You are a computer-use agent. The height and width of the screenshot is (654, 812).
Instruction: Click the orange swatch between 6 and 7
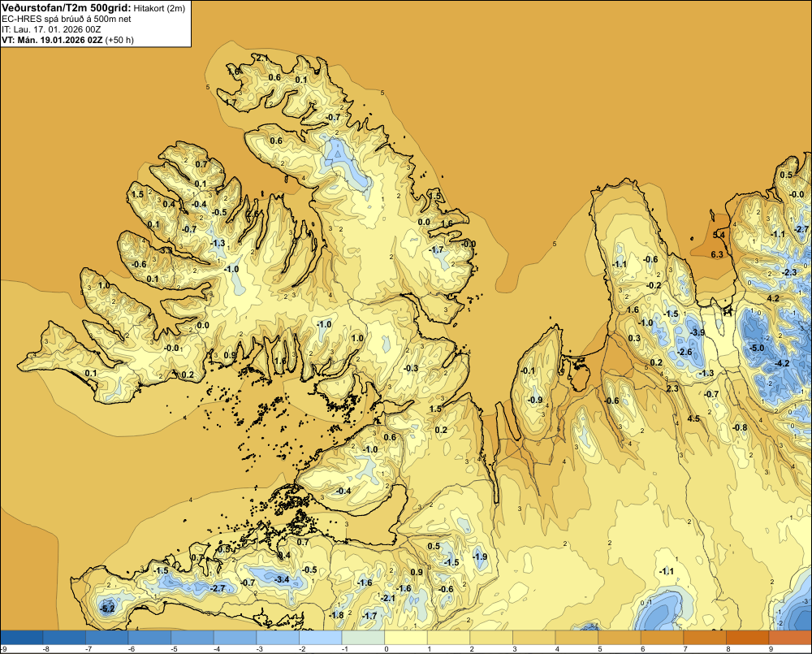click(x=661, y=637)
